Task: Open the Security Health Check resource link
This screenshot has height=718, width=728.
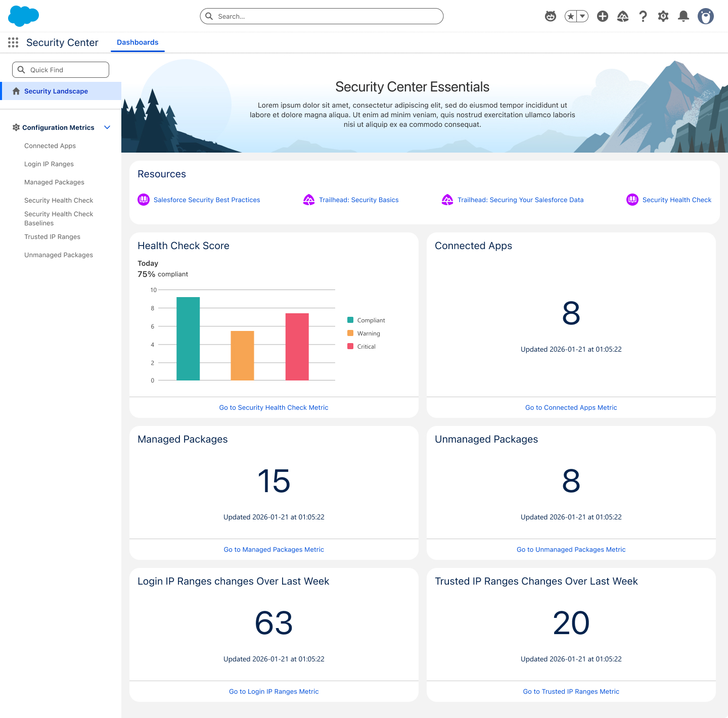Action: point(677,200)
